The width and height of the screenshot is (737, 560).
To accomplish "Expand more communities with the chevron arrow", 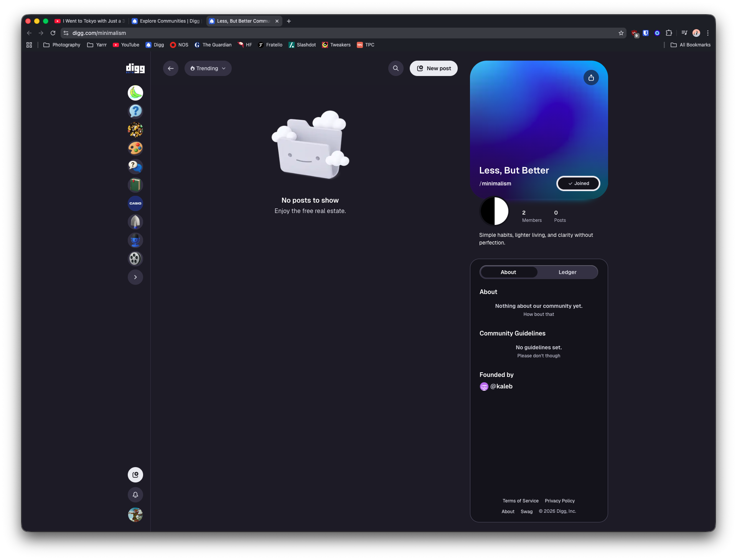I will point(135,277).
